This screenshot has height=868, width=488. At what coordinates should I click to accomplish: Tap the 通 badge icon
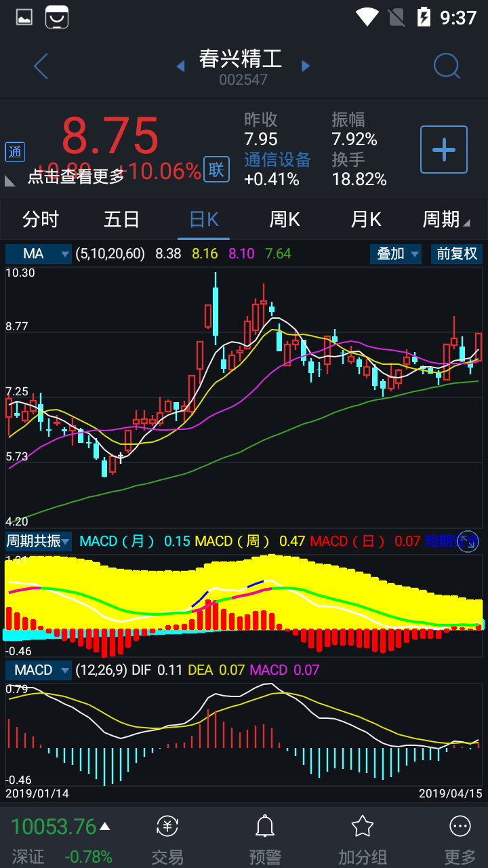point(15,152)
